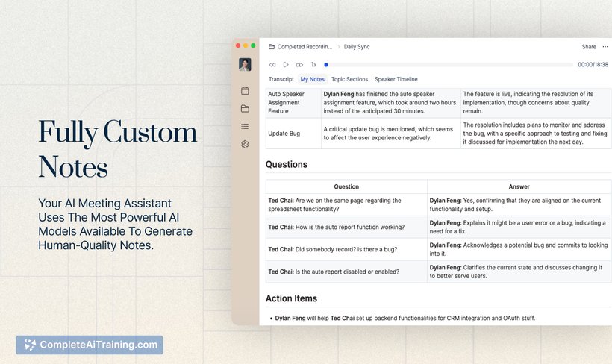The width and height of the screenshot is (612, 364).
Task: Rewind the recording playback
Action: (x=272, y=65)
